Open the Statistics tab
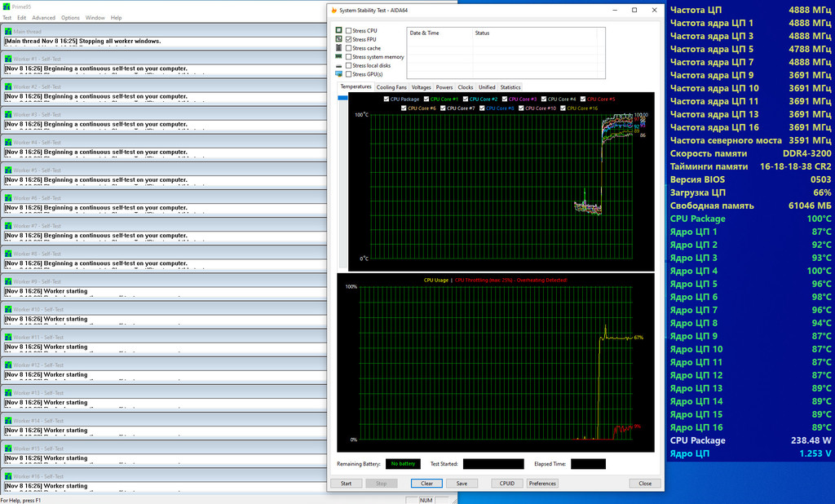This screenshot has height=504, width=835. (510, 87)
